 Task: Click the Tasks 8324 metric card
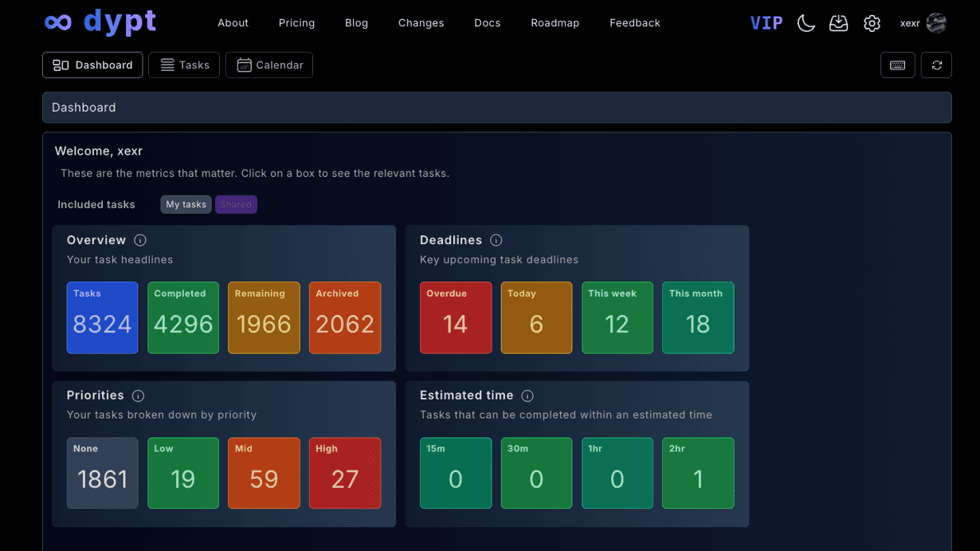(x=102, y=317)
